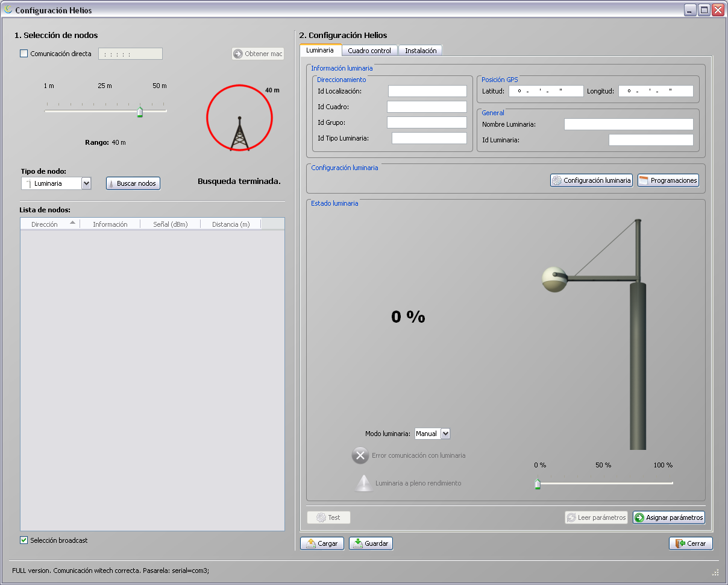The height and width of the screenshot is (585, 728).
Task: Minimize the Configuración Helios window
Action: click(x=690, y=10)
